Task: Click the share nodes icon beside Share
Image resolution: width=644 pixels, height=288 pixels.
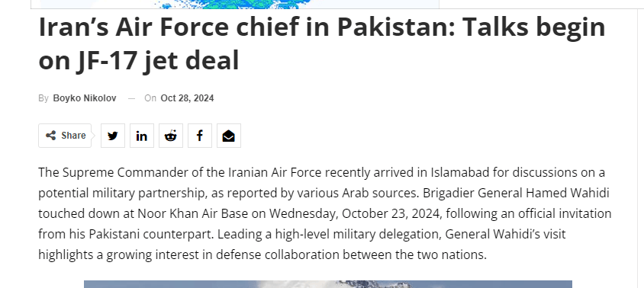Action: click(50, 136)
